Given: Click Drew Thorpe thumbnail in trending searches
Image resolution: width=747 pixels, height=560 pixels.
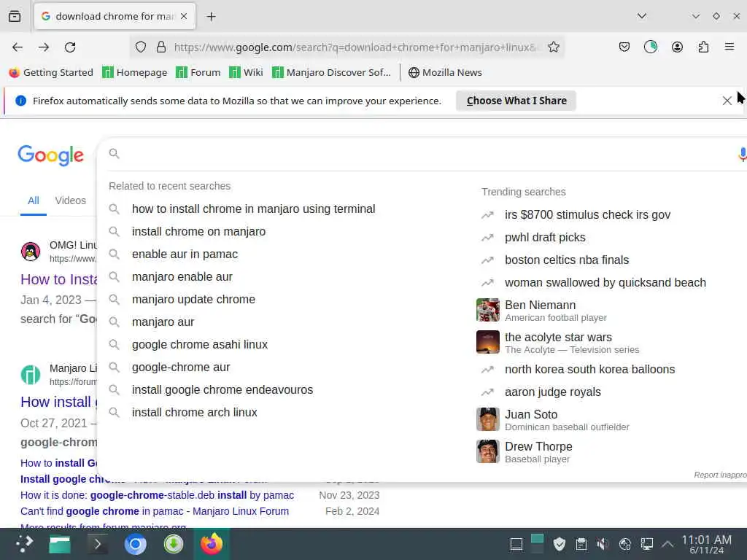Looking at the screenshot, I should click(488, 451).
